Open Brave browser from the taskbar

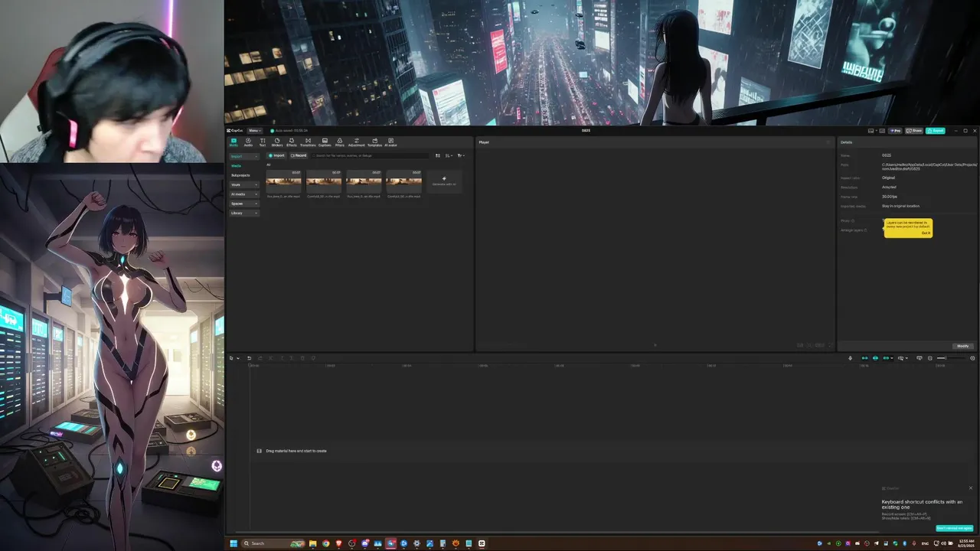(338, 543)
